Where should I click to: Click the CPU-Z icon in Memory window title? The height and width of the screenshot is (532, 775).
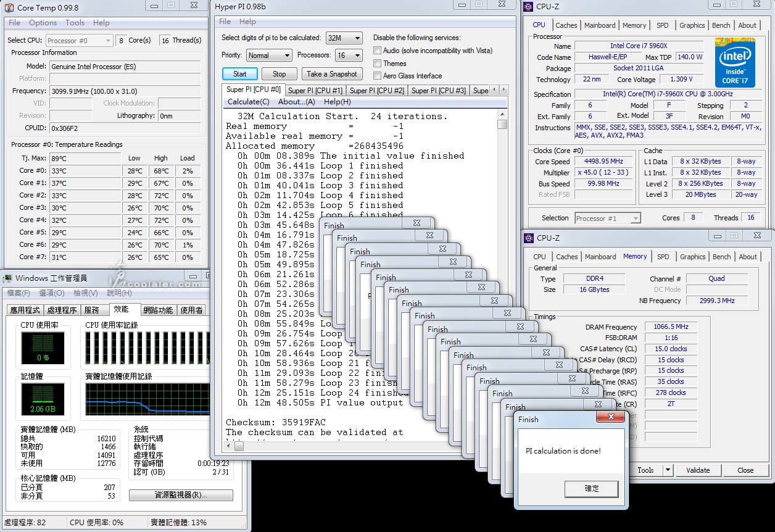(529, 238)
